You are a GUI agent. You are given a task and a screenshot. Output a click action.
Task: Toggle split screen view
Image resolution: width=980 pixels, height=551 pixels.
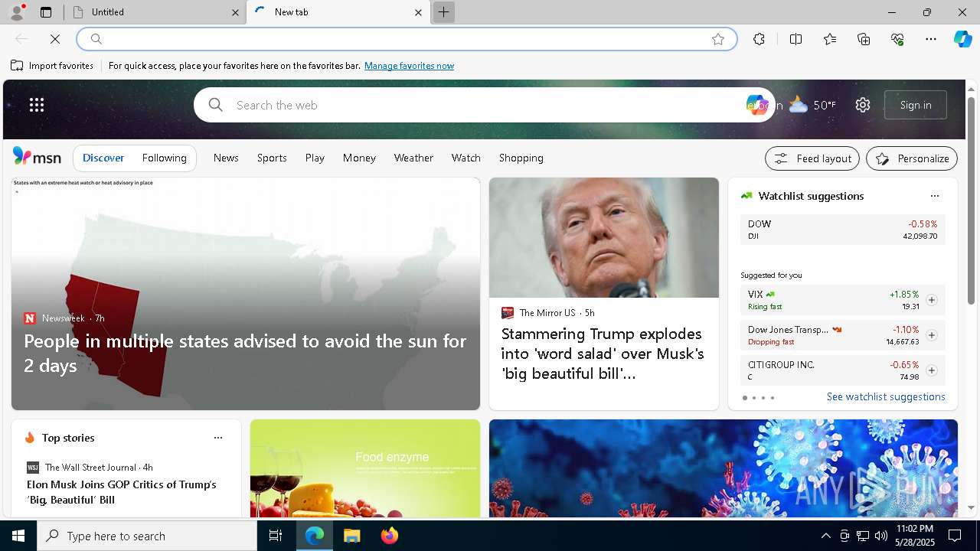coord(795,39)
